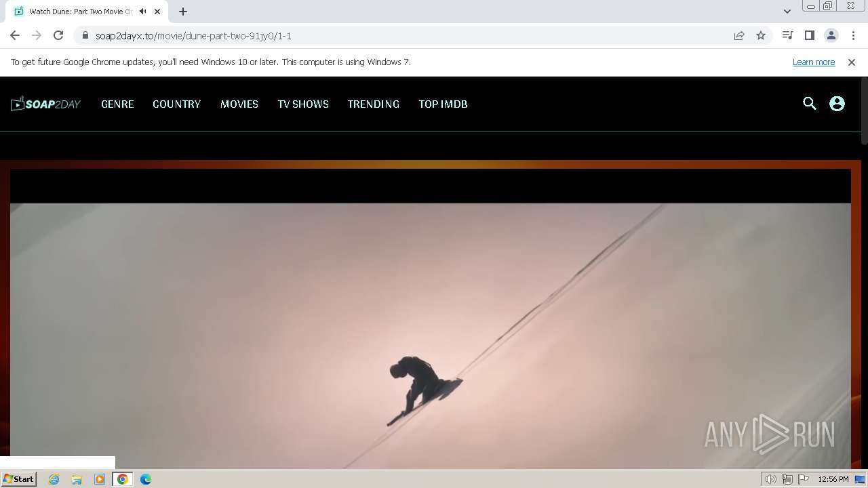Go forward using the browser forward arrow
The image size is (868, 488).
37,35
